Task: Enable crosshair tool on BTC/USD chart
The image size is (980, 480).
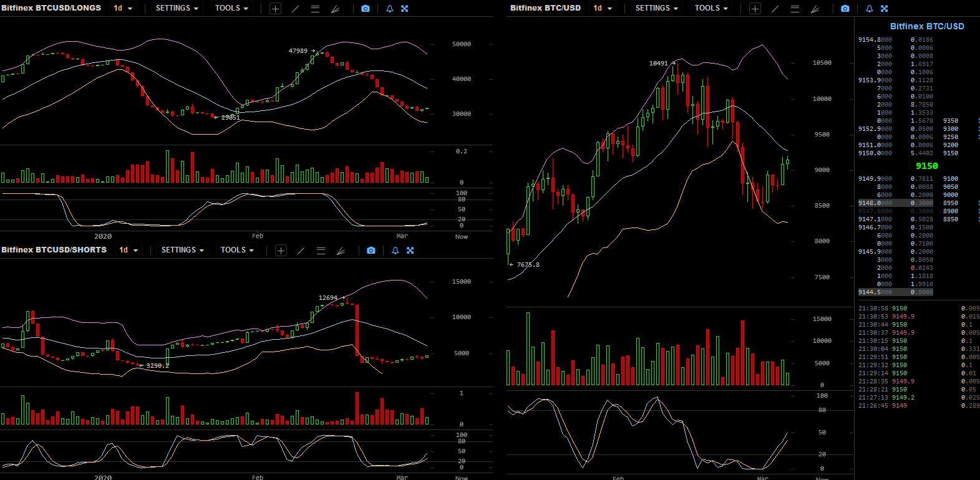Action: [755, 9]
